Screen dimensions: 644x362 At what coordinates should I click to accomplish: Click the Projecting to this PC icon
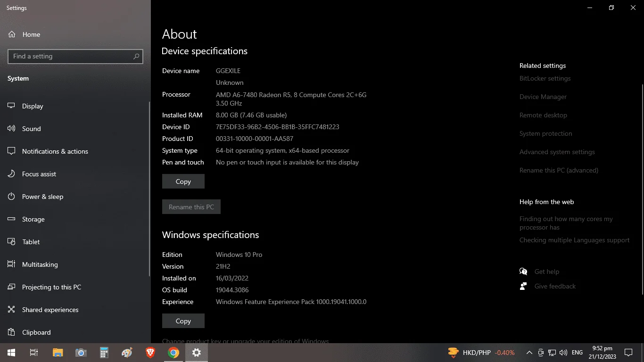click(x=12, y=287)
